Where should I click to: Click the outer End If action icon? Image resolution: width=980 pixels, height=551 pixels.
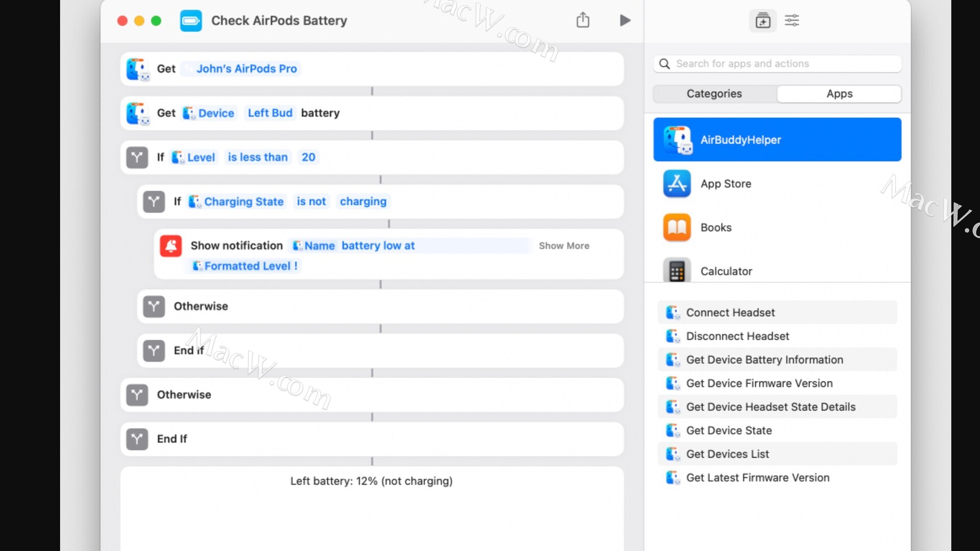tap(137, 439)
